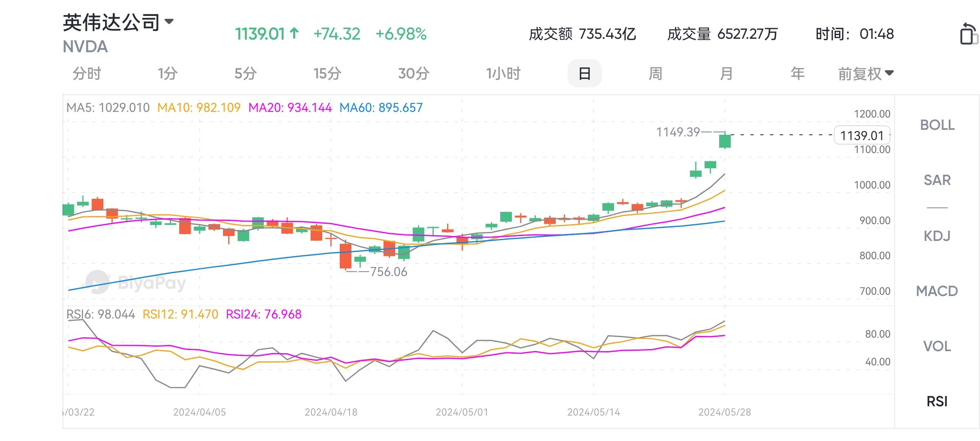Select the 1分 interval tab

coord(168,73)
